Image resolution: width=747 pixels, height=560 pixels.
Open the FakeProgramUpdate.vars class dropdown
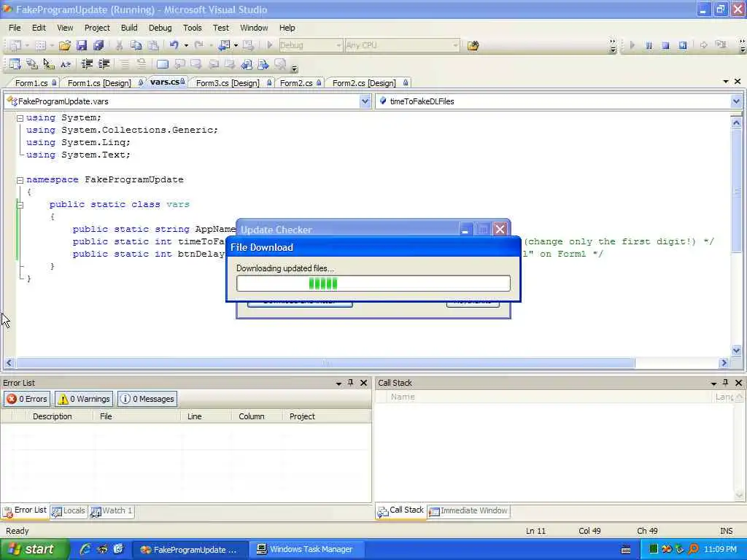(365, 101)
